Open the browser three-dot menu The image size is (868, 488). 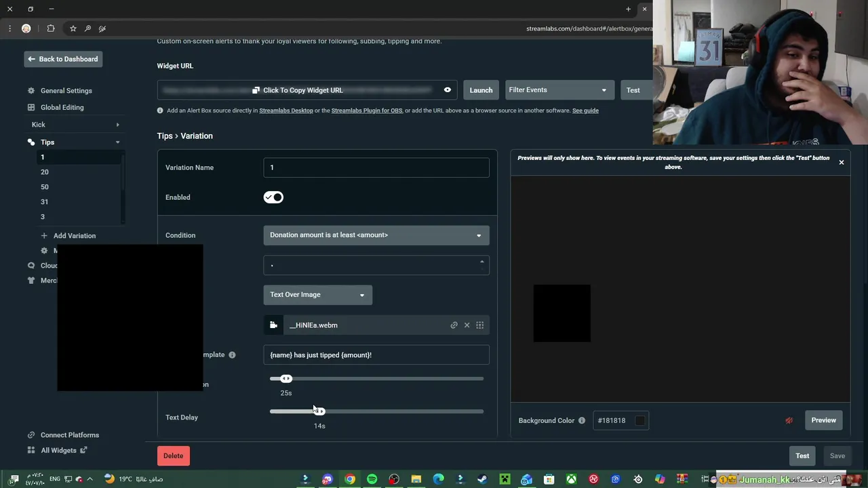click(x=9, y=28)
